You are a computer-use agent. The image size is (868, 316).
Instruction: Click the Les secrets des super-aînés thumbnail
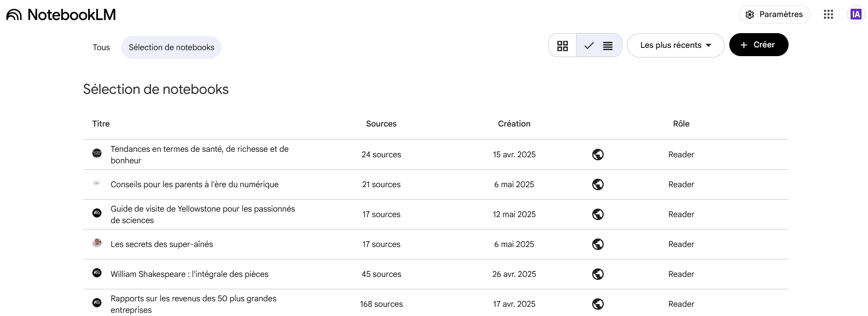tap(97, 243)
